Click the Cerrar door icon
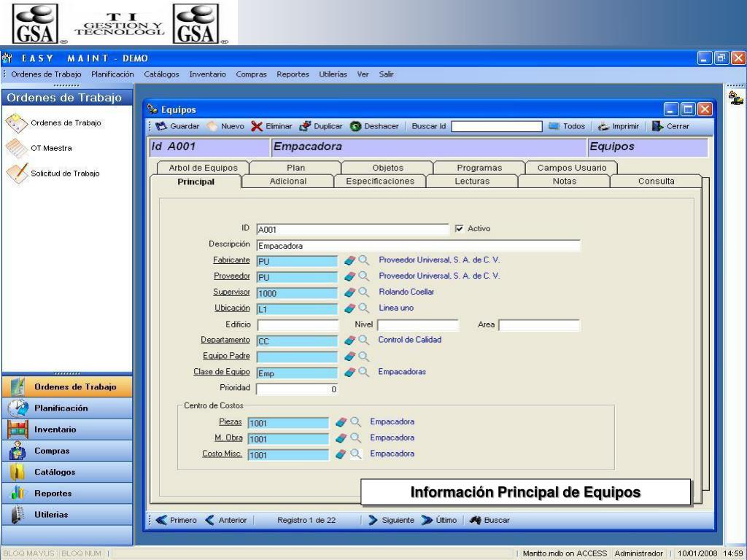This screenshot has width=747, height=560. pos(658,126)
